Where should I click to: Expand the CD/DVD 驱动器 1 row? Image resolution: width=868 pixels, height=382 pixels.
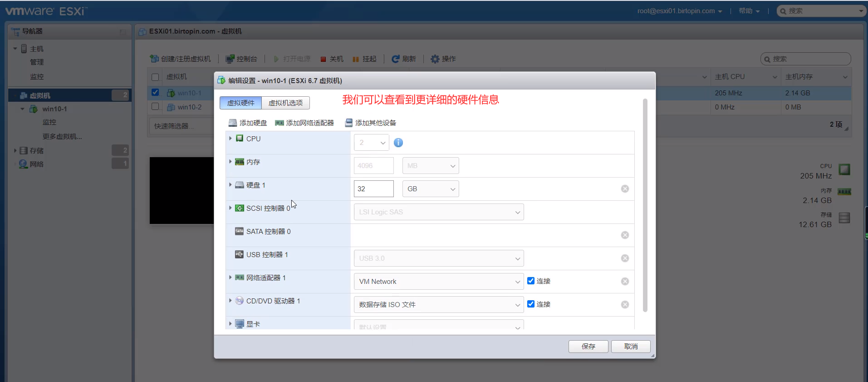pyautogui.click(x=230, y=301)
